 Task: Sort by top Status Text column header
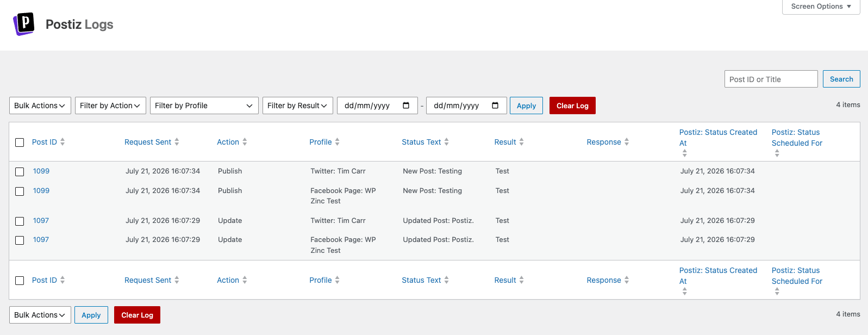click(421, 142)
